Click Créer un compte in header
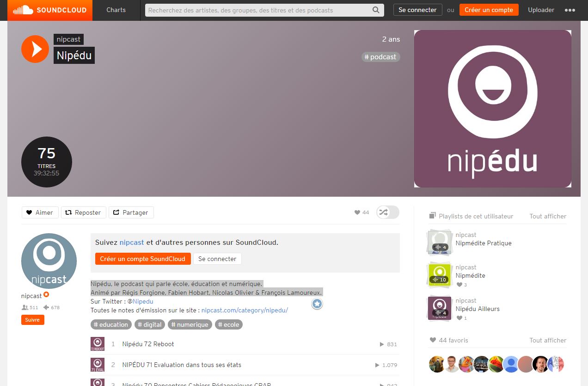The width and height of the screenshot is (588, 386). [x=489, y=10]
